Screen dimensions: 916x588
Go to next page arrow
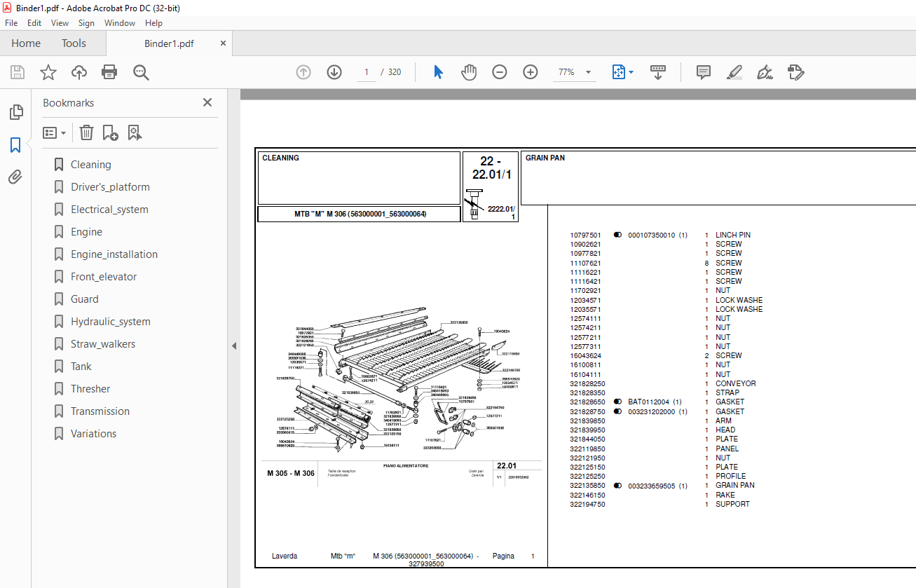[334, 72]
